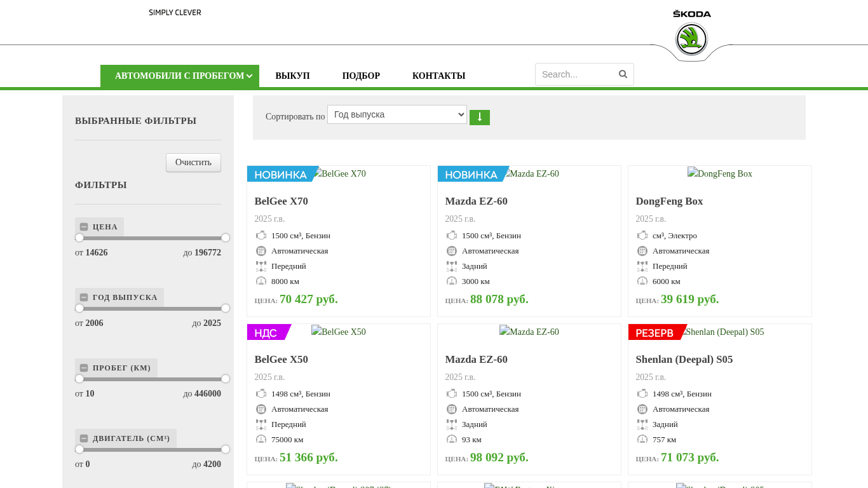Click the engine icon on BelGee X70 card
This screenshot has height=488, width=868.
click(261, 236)
